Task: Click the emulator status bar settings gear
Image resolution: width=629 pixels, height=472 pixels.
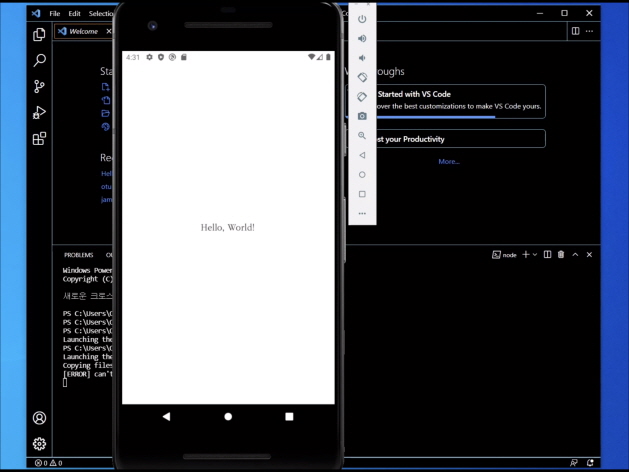Action: click(x=149, y=57)
